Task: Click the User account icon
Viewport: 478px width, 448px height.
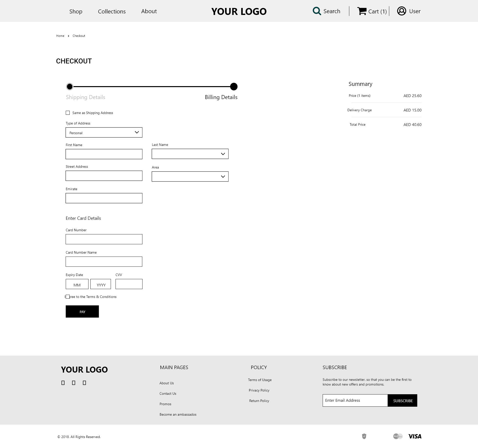Action: [401, 11]
